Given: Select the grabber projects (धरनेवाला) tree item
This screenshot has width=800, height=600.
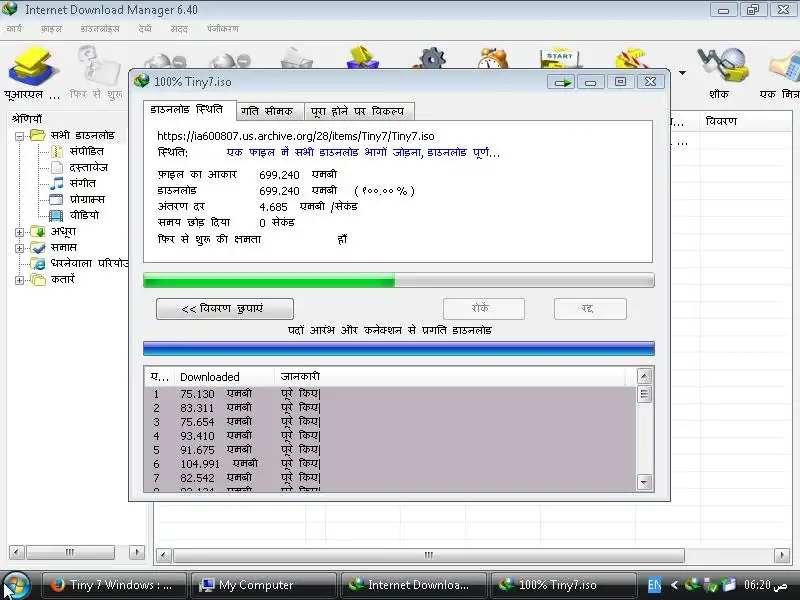Looking at the screenshot, I should point(89,263).
